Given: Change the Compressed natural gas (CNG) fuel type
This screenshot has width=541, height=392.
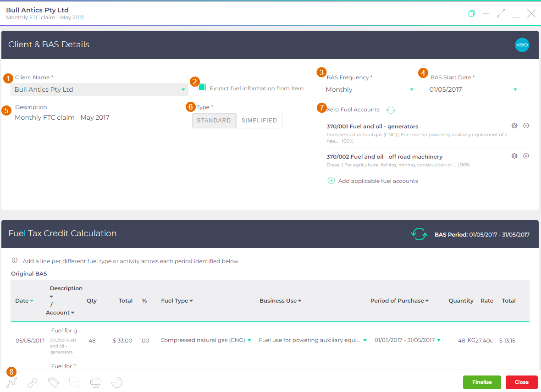Looking at the screenshot, I should [206, 340].
